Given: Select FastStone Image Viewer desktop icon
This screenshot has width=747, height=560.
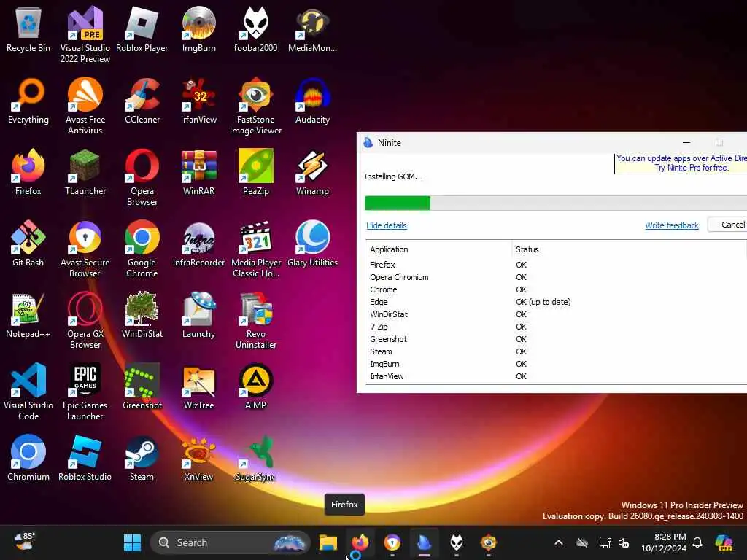Looking at the screenshot, I should point(256,106).
